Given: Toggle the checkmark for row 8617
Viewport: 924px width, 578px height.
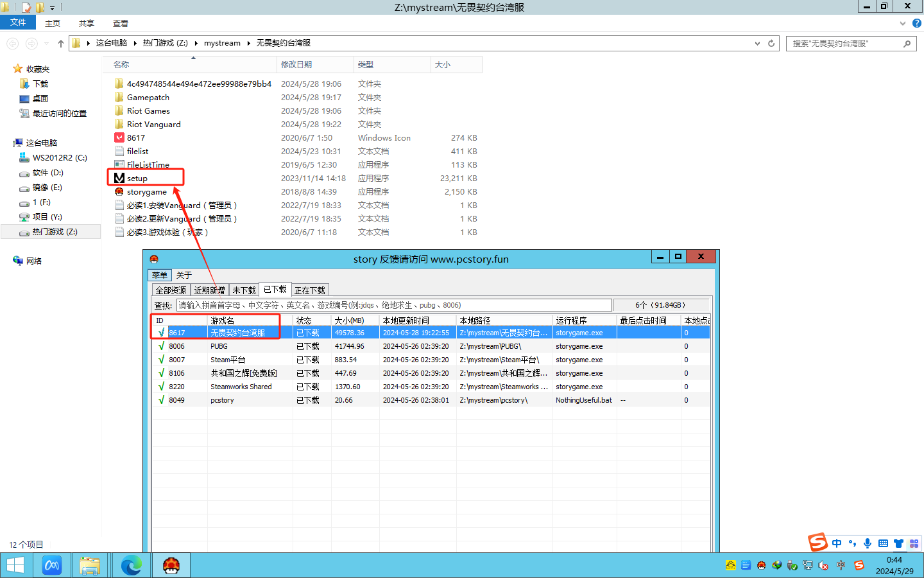Looking at the screenshot, I should (161, 333).
